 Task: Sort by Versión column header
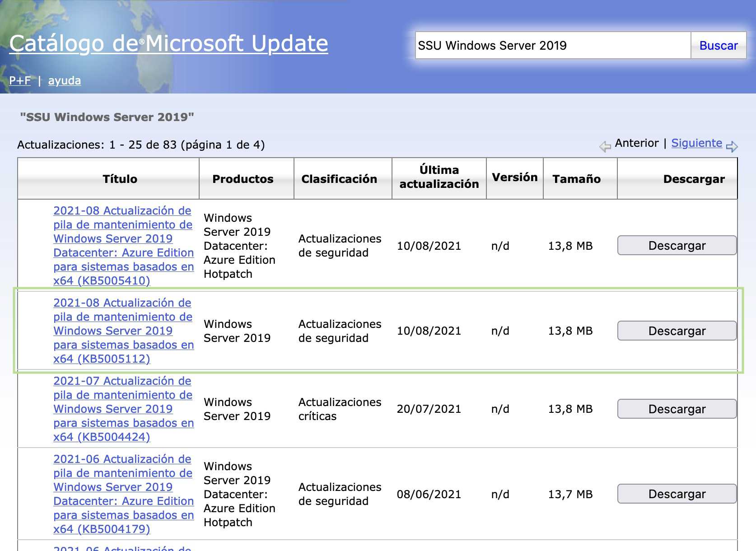515,177
